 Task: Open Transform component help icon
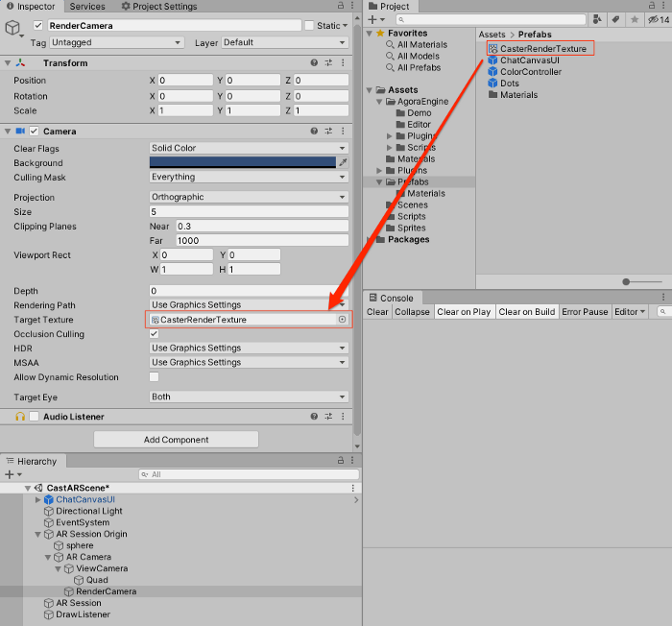coord(314,63)
